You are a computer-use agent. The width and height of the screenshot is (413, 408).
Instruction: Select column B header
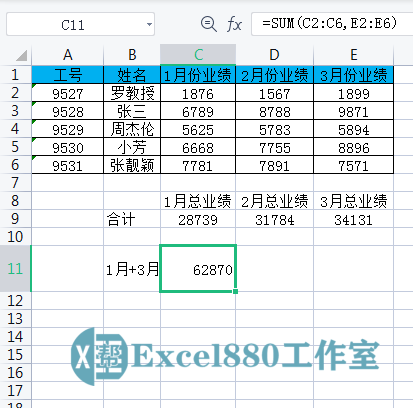[x=132, y=55]
